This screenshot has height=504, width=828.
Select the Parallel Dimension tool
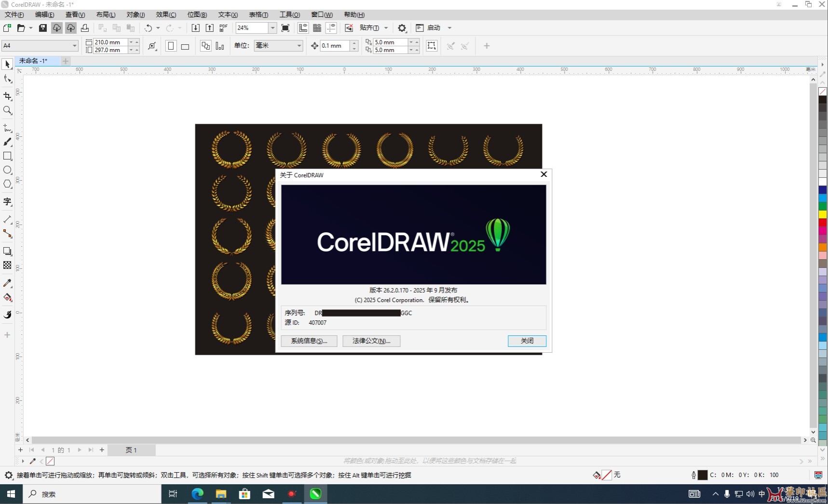[7, 219]
